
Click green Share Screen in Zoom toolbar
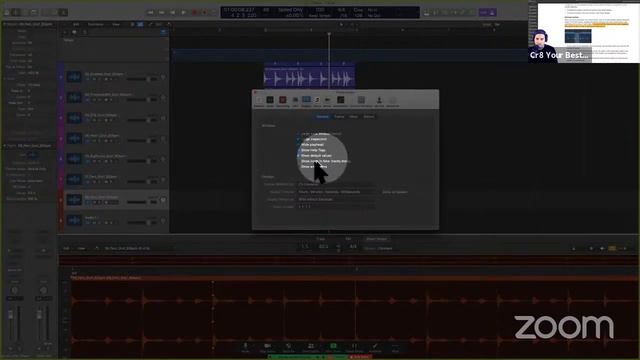click(333, 347)
